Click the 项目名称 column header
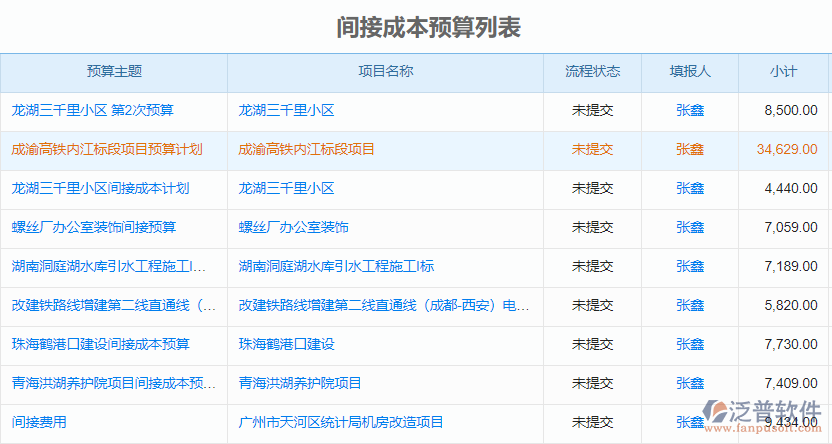832x444 pixels. coord(385,71)
